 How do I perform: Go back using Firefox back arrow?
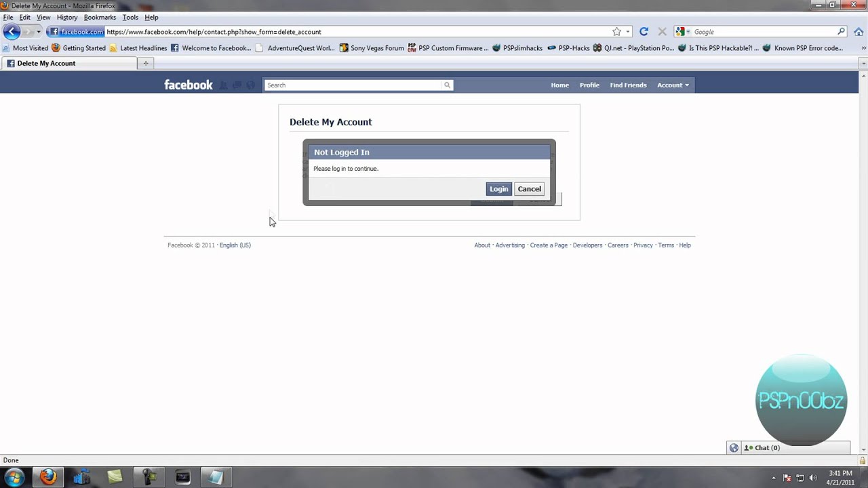tap(12, 32)
